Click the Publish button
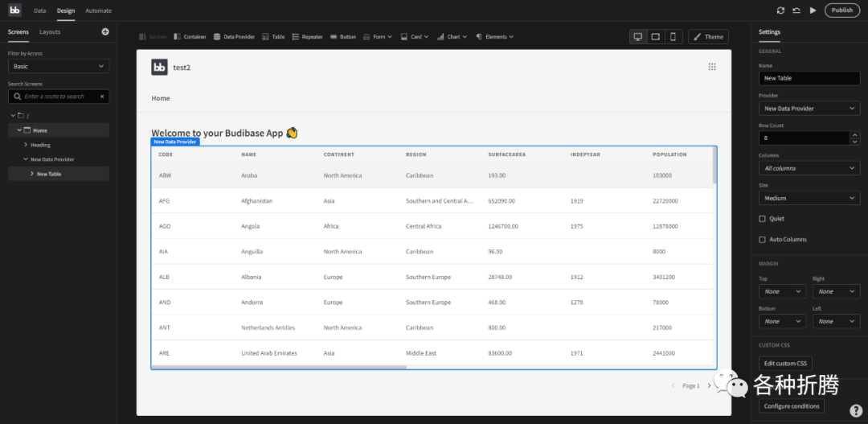Screen dimensions: 868x424 point(842,10)
